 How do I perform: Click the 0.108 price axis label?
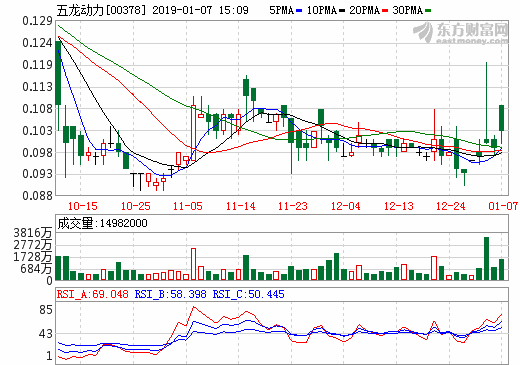[37, 108]
